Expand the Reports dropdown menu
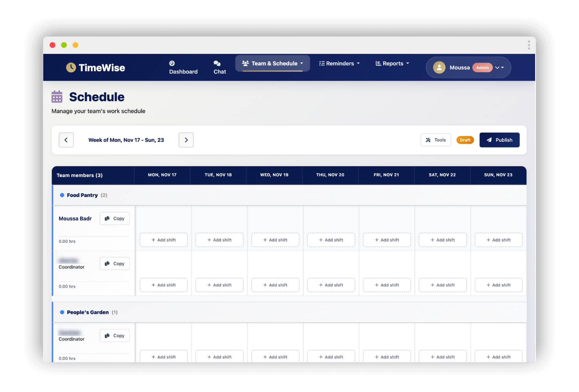The height and width of the screenshot is (392, 579). coord(392,64)
